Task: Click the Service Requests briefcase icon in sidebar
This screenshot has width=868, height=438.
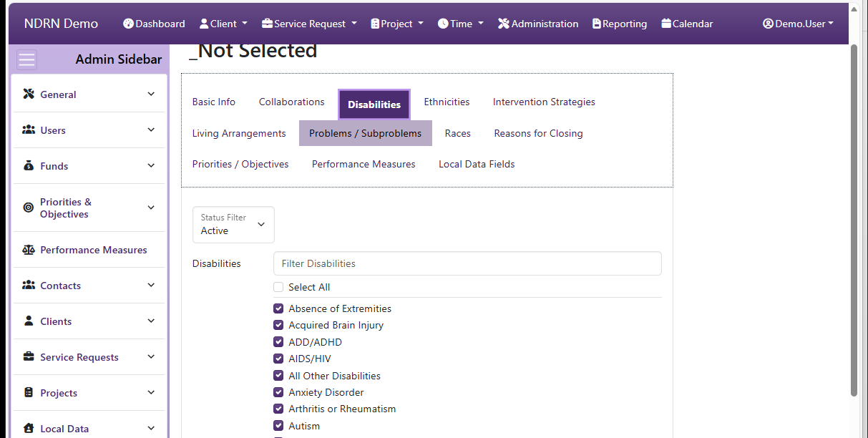Action: coord(29,357)
